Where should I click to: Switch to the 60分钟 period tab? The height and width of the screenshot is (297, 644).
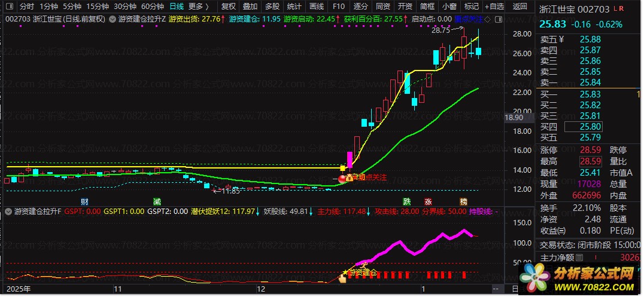(153, 7)
